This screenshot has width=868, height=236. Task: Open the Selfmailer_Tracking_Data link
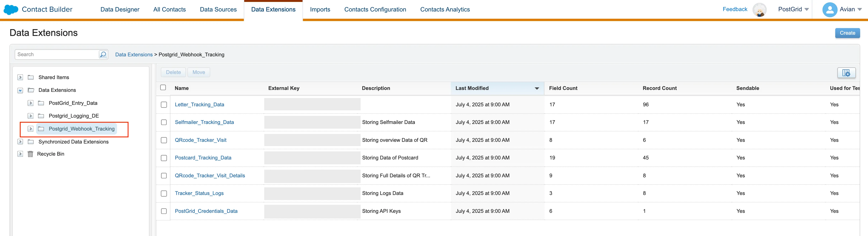pyautogui.click(x=204, y=122)
